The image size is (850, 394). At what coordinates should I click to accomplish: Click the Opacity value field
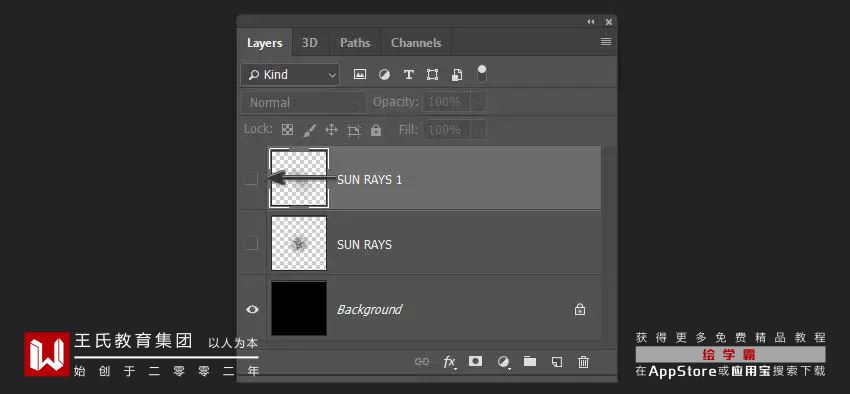click(447, 102)
